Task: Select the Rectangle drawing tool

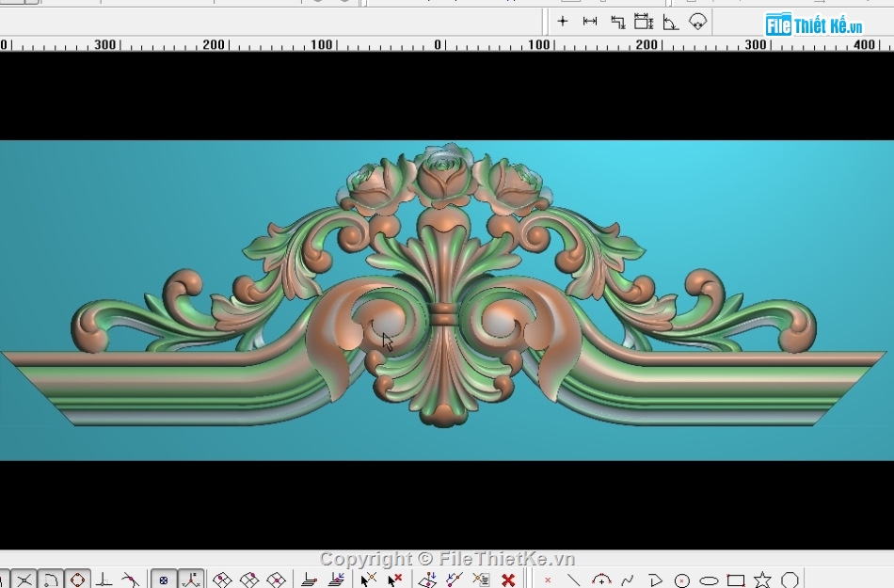Action: (736, 580)
